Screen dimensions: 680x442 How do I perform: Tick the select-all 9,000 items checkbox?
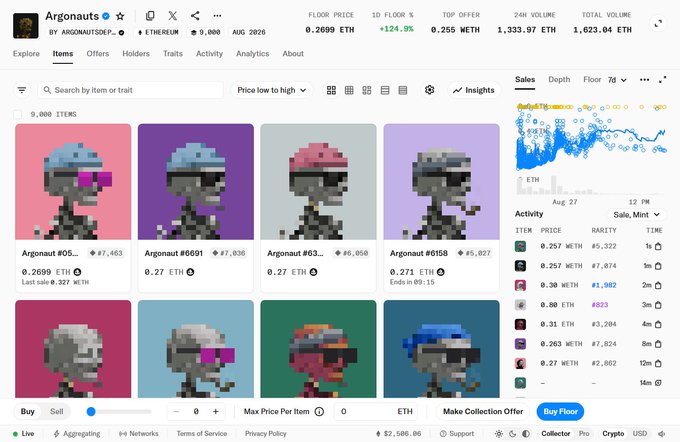click(18, 115)
